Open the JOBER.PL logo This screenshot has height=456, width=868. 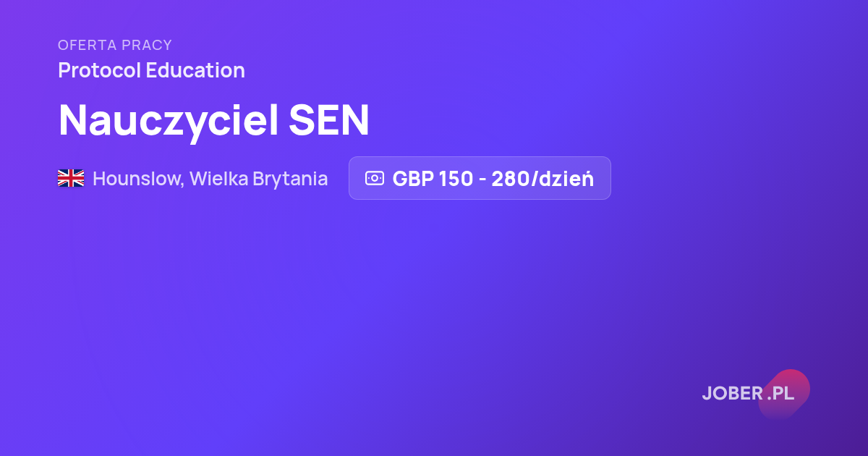coord(756,394)
